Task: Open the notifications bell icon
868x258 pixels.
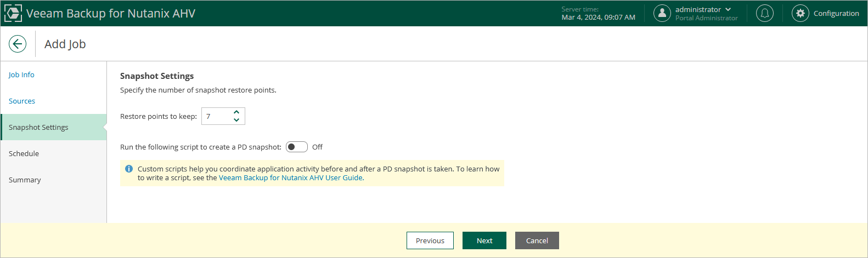Action: point(765,13)
